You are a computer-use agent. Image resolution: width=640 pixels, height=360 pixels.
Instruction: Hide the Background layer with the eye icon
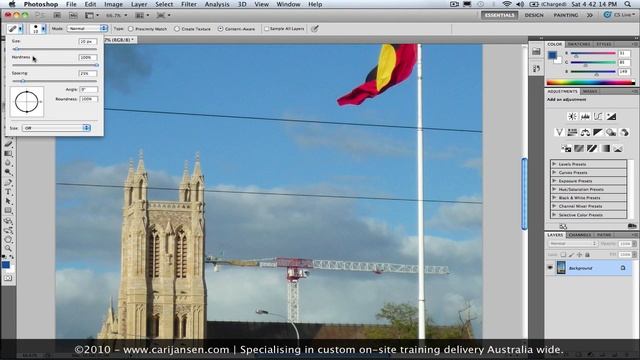(550, 268)
